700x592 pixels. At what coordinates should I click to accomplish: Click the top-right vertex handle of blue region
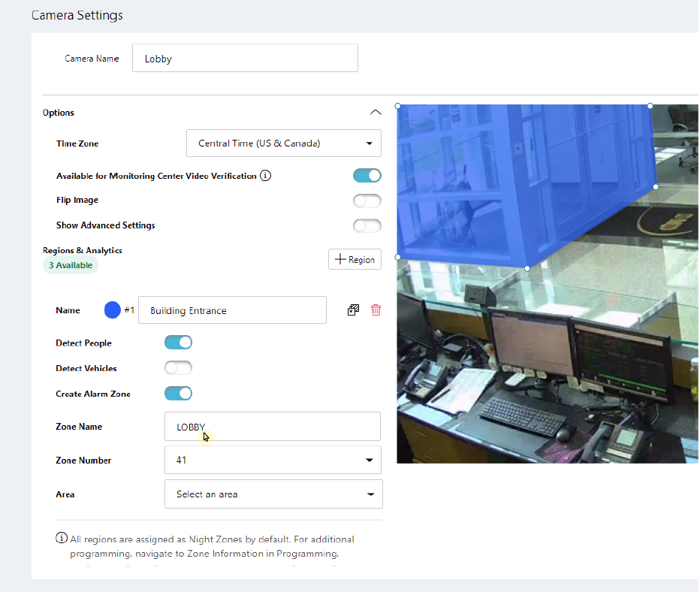[x=650, y=106]
